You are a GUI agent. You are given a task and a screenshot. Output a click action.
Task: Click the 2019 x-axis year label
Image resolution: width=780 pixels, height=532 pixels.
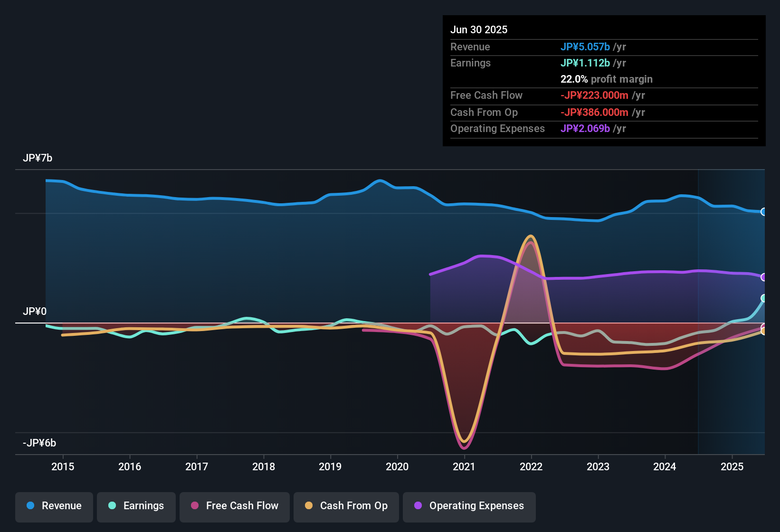[x=330, y=467]
